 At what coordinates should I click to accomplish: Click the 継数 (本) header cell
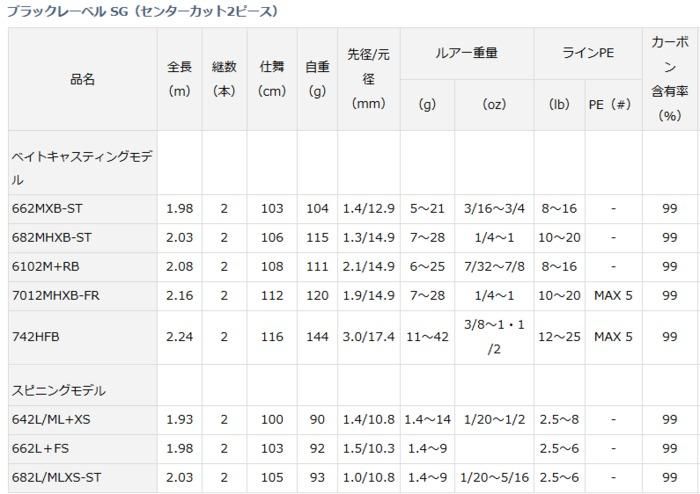(x=224, y=79)
